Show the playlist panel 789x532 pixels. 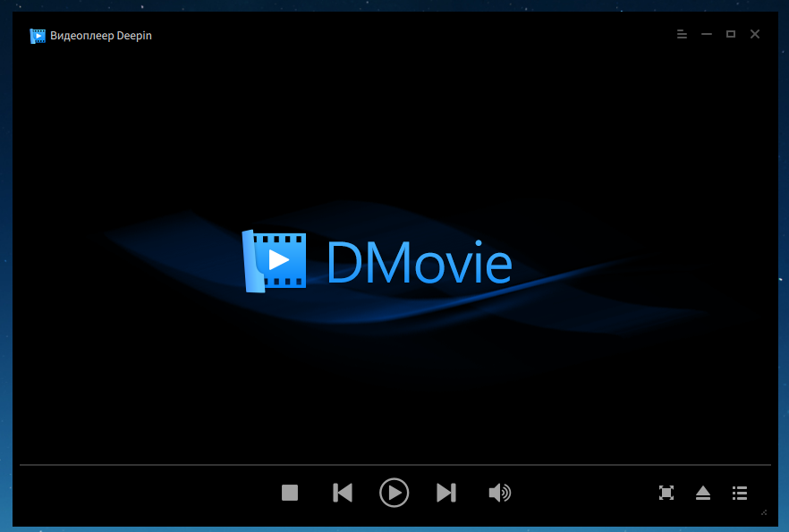[740, 493]
